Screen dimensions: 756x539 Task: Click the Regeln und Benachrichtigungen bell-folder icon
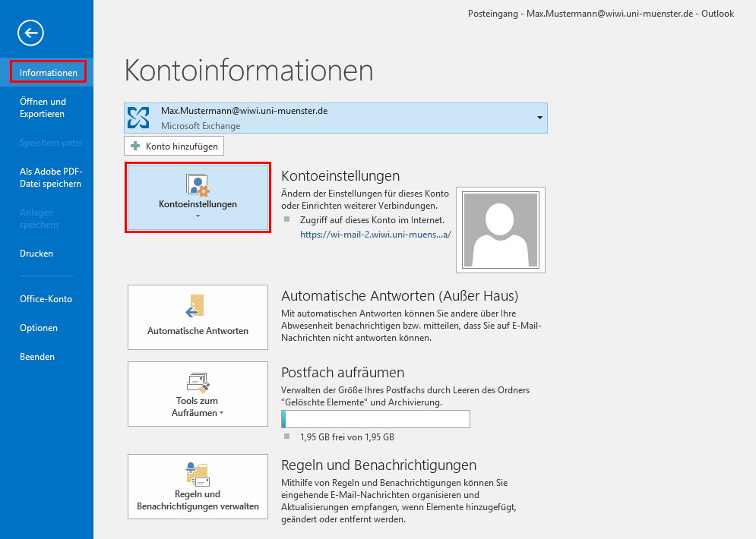click(x=198, y=474)
